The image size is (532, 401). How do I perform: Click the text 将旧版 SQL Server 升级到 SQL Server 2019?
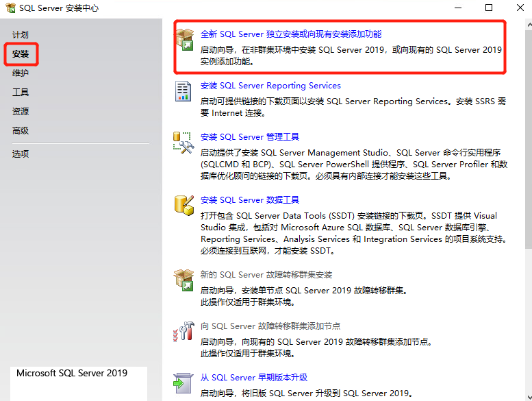pyautogui.click(x=325, y=393)
